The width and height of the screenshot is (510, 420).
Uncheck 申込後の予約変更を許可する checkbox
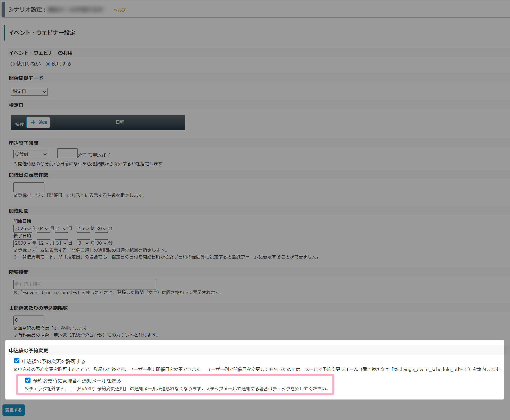pos(17,361)
